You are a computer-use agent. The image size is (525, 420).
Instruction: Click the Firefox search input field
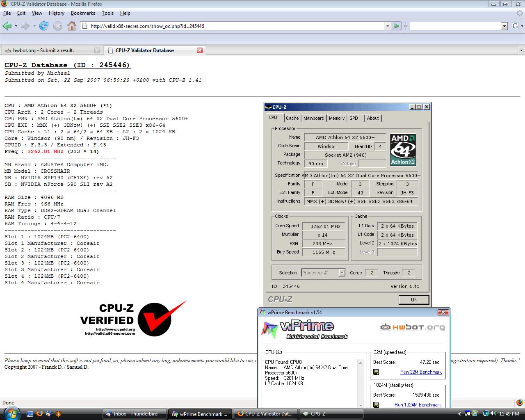tap(455, 26)
